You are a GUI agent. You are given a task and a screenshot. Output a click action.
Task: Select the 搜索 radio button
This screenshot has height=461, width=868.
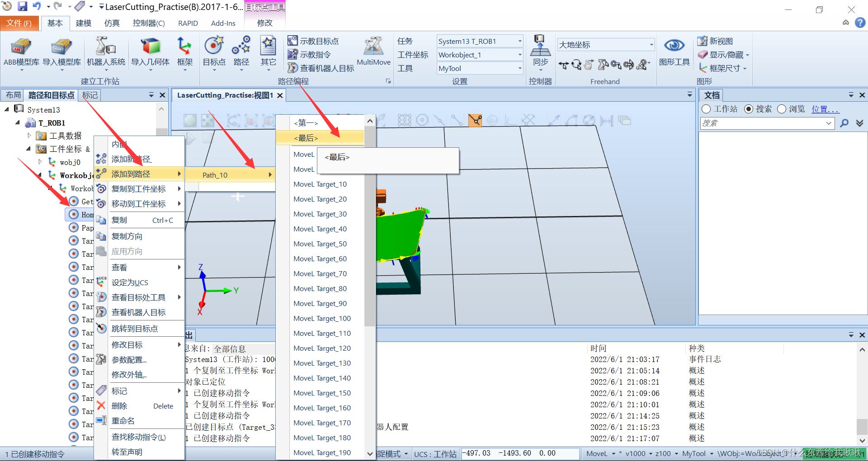[749, 109]
